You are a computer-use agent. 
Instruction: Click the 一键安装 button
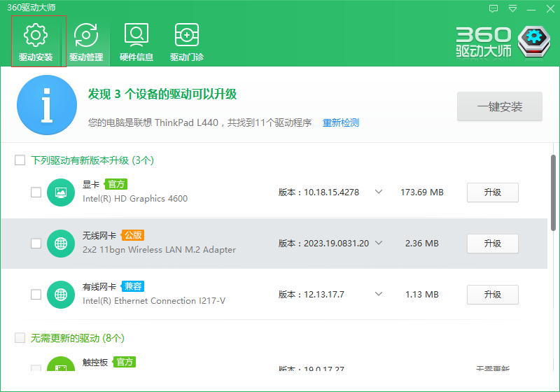(500, 106)
